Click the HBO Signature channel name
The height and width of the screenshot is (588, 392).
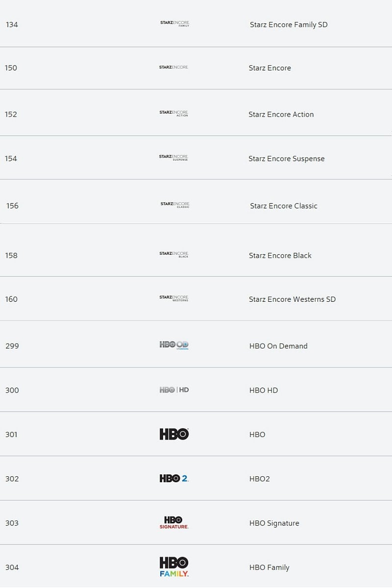274,523
